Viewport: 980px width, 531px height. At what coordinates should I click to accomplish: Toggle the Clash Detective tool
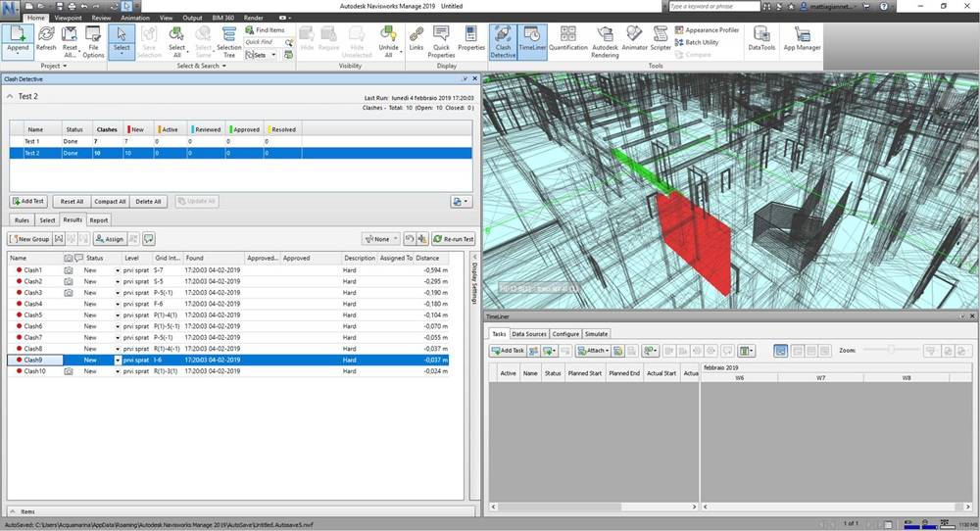(503, 41)
